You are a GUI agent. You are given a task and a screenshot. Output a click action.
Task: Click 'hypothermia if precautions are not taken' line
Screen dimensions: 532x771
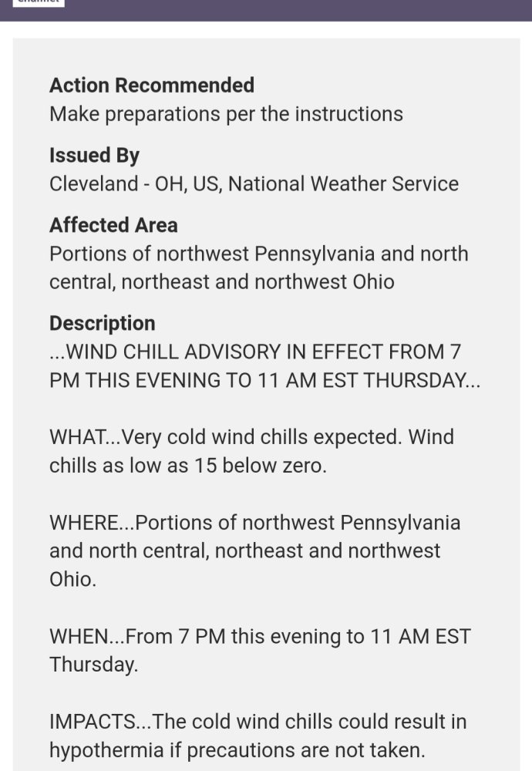[237, 750]
